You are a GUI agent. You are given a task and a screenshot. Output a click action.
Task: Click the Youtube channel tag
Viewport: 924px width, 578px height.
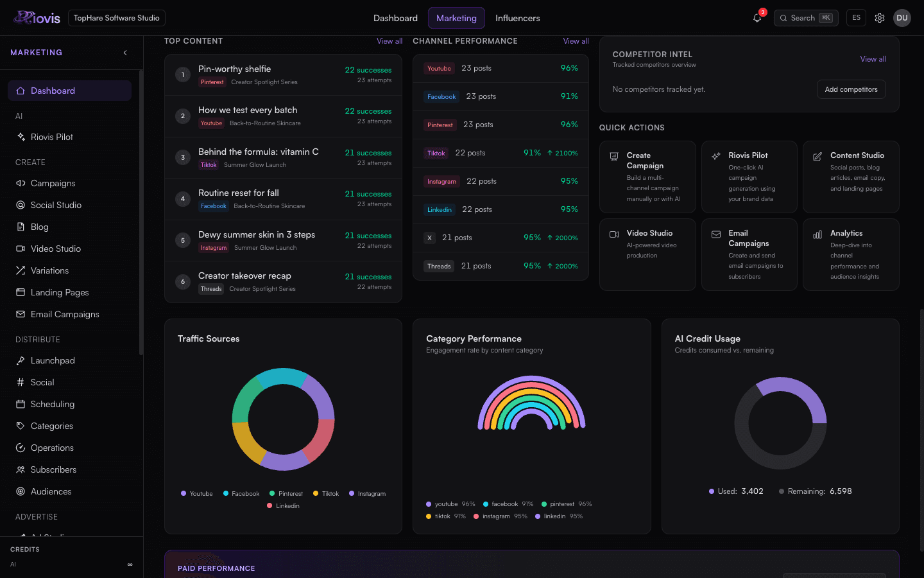coord(439,69)
